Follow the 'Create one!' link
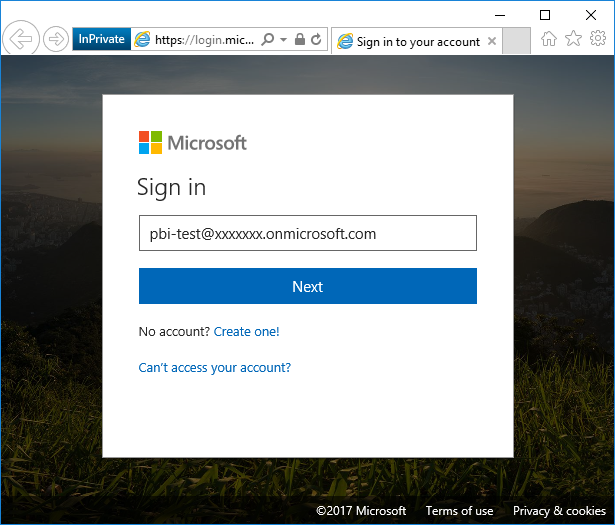 246,332
